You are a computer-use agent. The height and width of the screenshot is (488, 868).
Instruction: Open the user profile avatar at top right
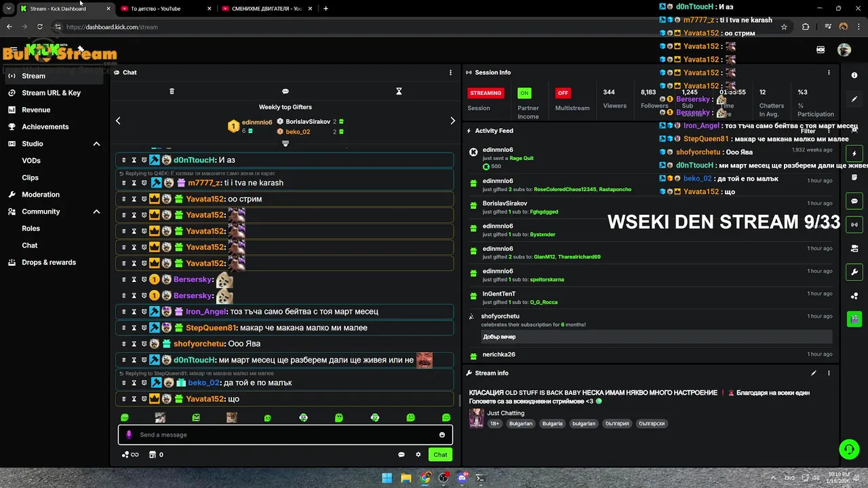click(x=844, y=49)
